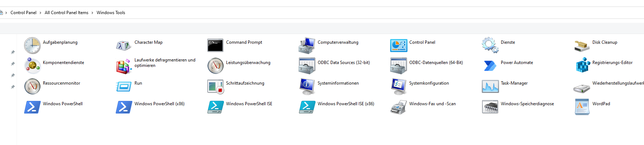The width and height of the screenshot is (644, 145).
Task: Open the Run dialog icon
Action: point(124,86)
